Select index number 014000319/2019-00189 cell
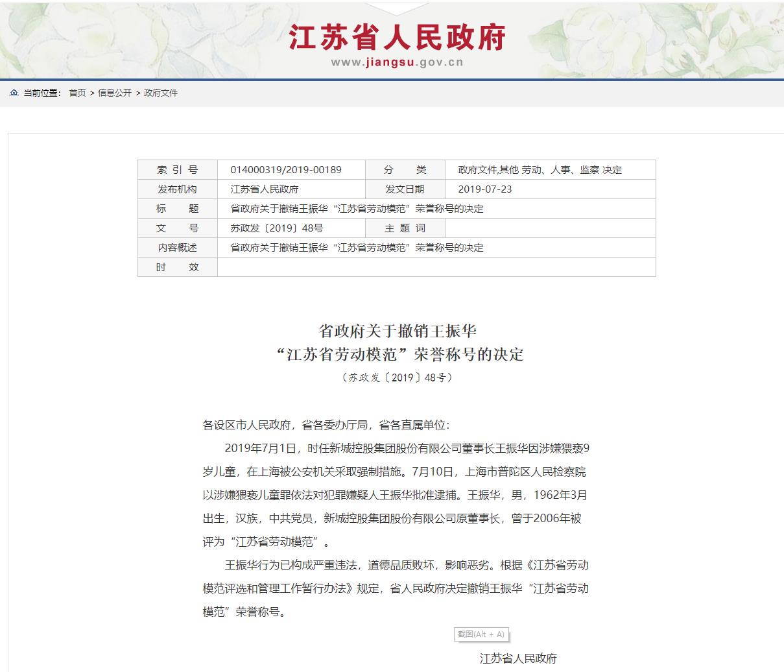784x672 pixels. (286, 170)
